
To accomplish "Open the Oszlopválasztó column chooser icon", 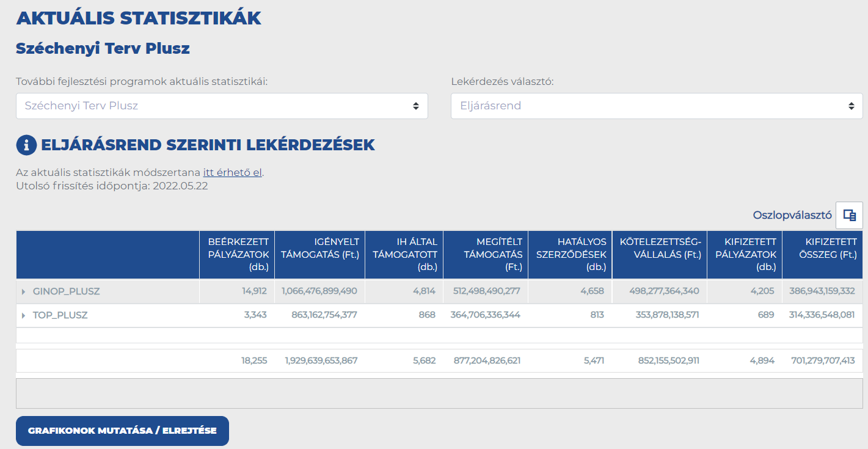I will coord(849,215).
